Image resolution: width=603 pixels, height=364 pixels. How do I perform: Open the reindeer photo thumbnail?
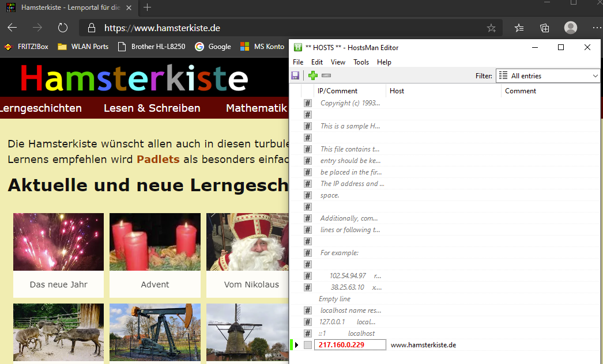click(58, 332)
